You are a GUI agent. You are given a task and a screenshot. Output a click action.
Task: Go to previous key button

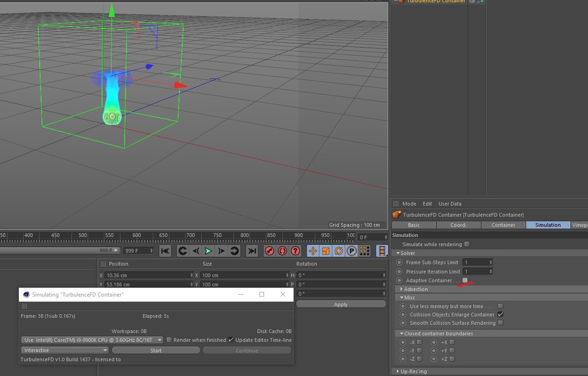click(183, 251)
